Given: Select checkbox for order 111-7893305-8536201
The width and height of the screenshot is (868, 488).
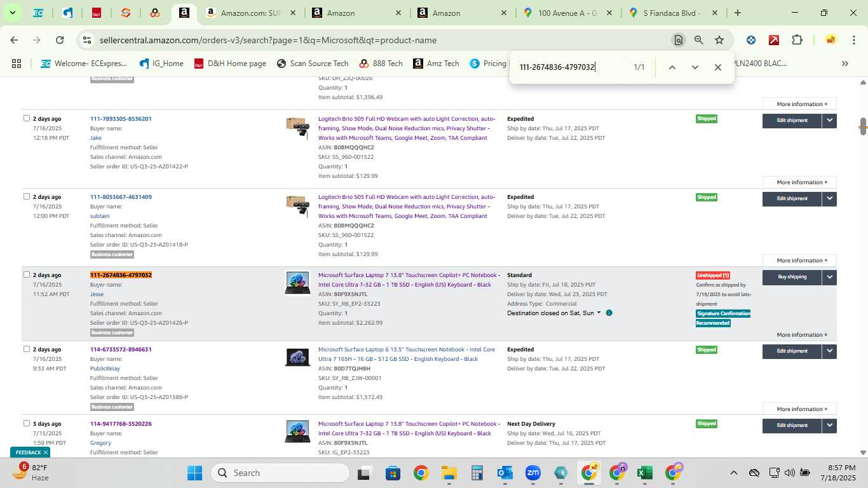Looking at the screenshot, I should (x=27, y=118).
